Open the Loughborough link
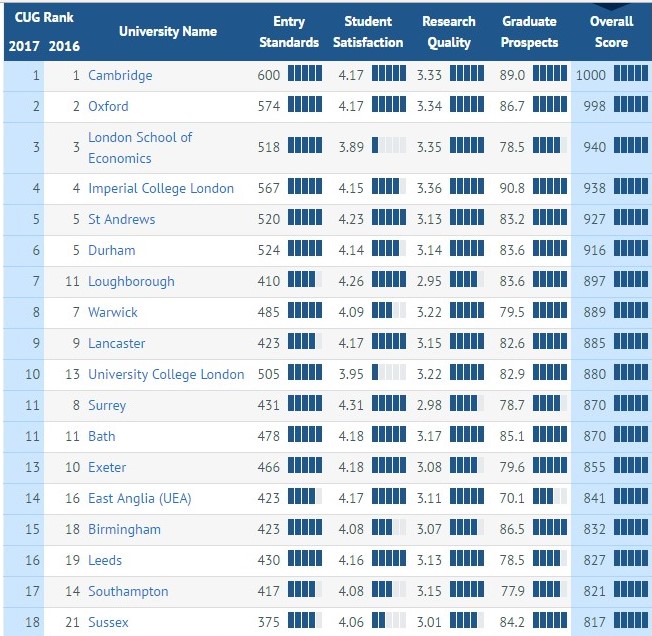The width and height of the screenshot is (652, 636). (x=131, y=281)
